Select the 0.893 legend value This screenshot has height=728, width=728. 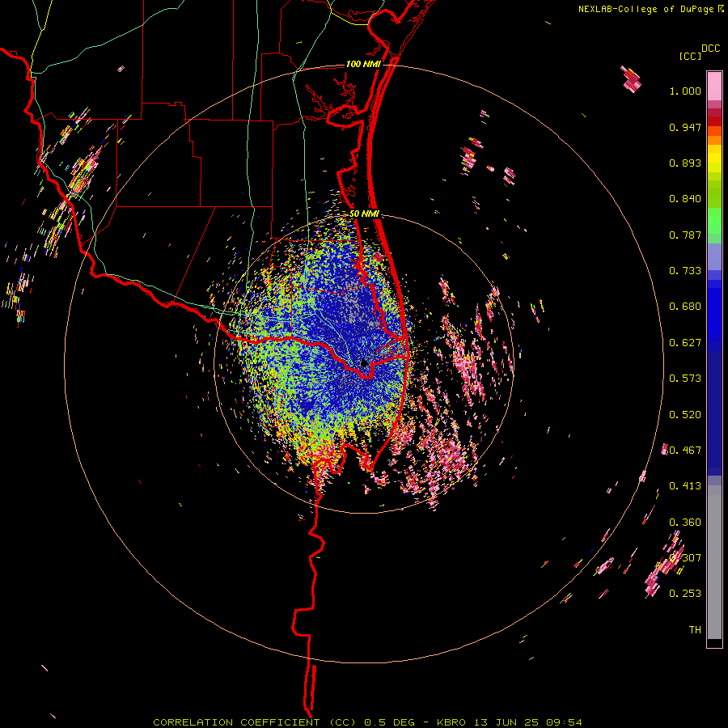coord(685,163)
